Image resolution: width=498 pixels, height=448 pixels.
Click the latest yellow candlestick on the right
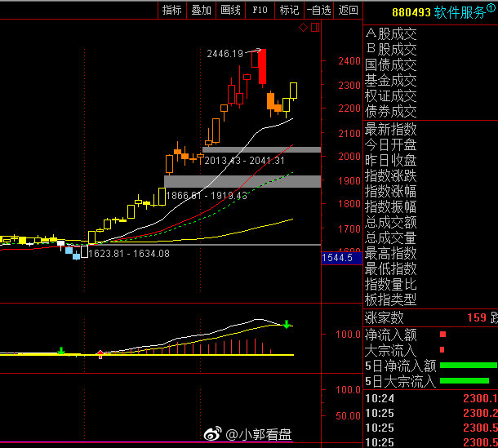[293, 91]
